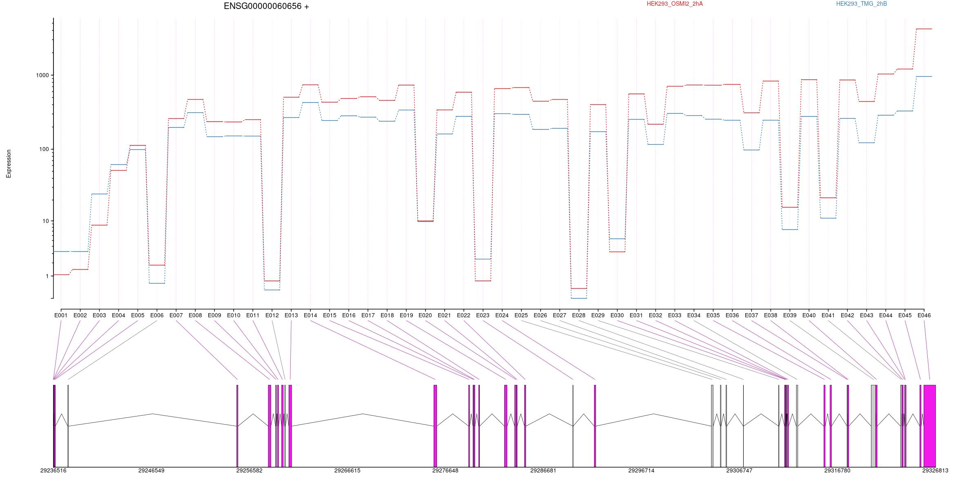Click exon label E029

(598, 315)
